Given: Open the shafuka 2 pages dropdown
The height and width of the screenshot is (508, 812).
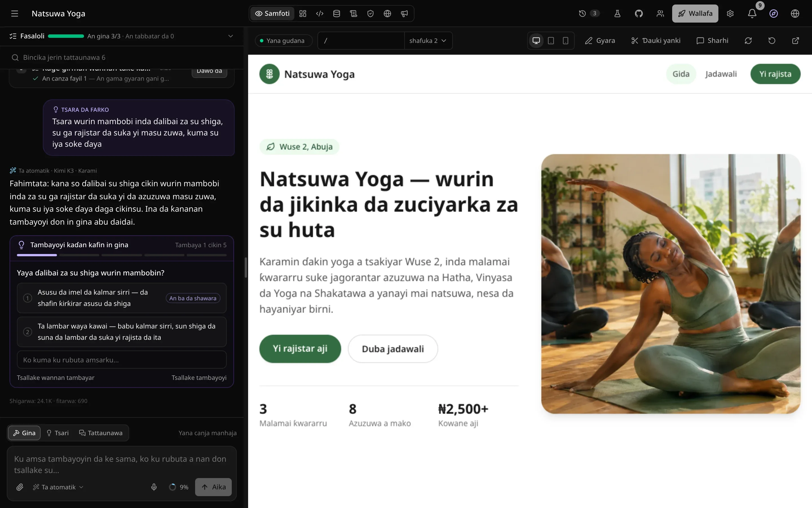Looking at the screenshot, I should point(428,41).
